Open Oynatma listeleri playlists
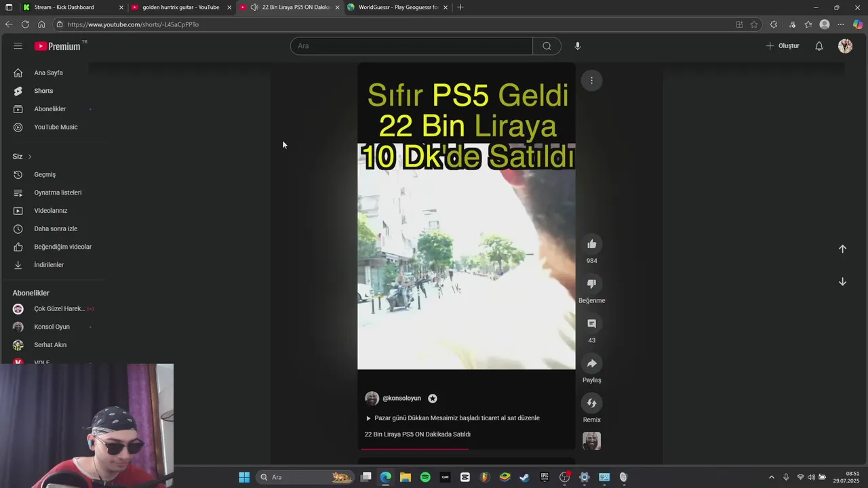The width and height of the screenshot is (868, 488). (x=58, y=192)
